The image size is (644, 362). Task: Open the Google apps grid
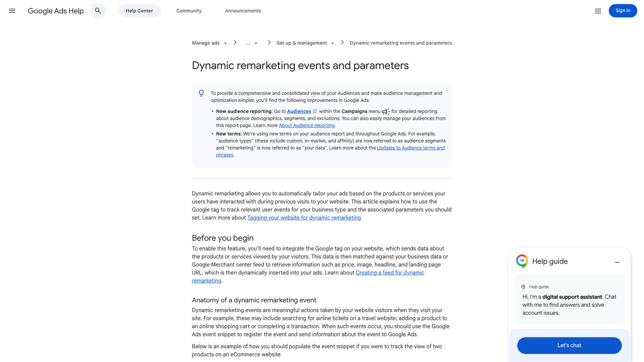[x=598, y=11]
